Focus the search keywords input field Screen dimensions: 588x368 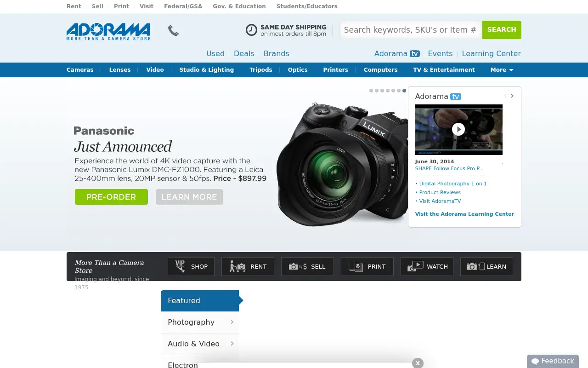(x=411, y=30)
